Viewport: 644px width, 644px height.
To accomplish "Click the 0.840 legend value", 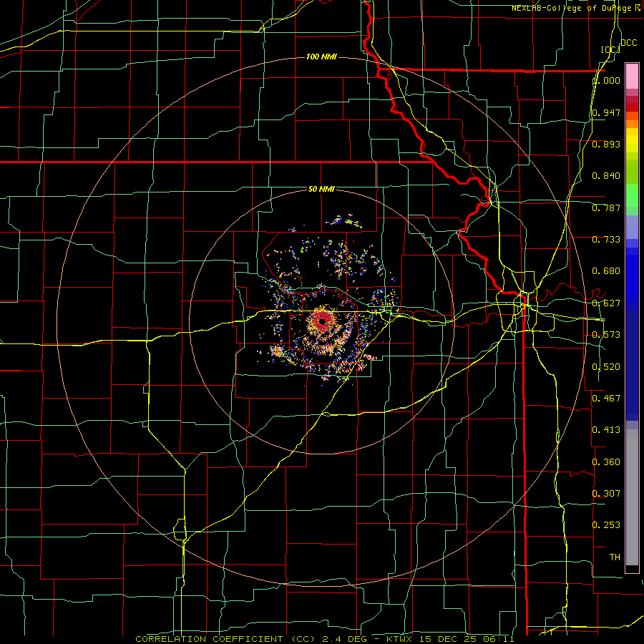I will tap(606, 176).
